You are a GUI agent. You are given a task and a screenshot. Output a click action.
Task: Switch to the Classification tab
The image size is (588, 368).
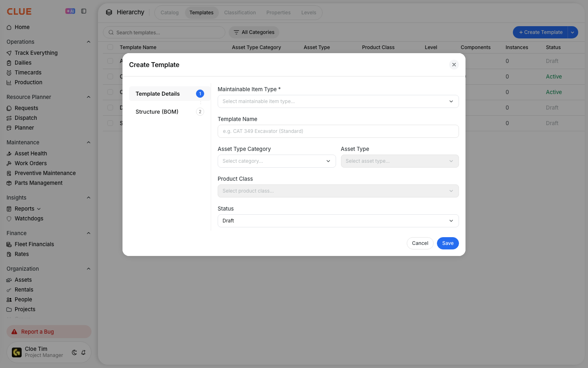[240, 13]
